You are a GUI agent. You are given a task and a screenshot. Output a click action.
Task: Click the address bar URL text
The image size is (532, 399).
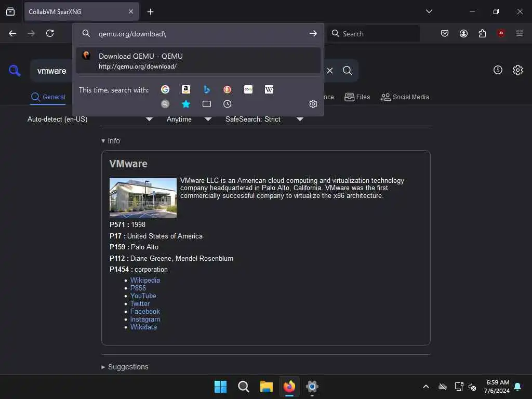(132, 34)
